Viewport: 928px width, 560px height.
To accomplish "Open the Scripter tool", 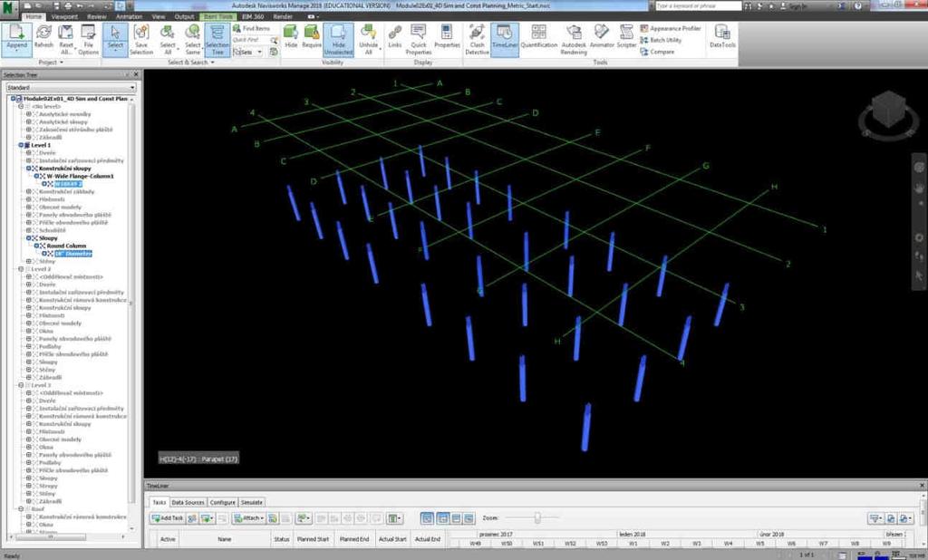I will point(626,37).
